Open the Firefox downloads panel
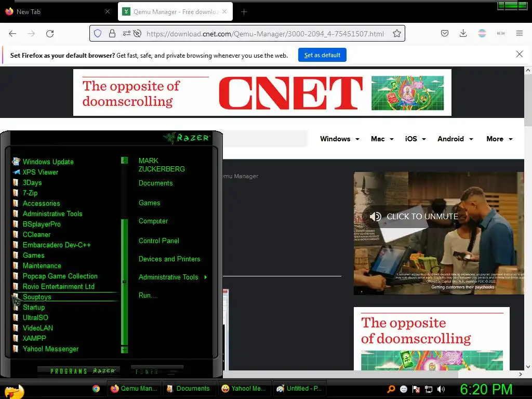Image resolution: width=532 pixels, height=399 pixels. click(463, 33)
